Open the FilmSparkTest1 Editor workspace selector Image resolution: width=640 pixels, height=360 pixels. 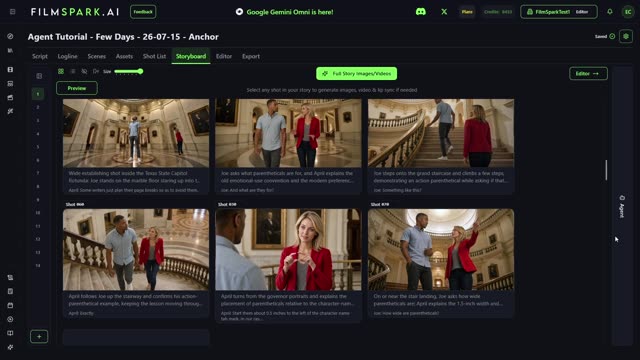[559, 12]
